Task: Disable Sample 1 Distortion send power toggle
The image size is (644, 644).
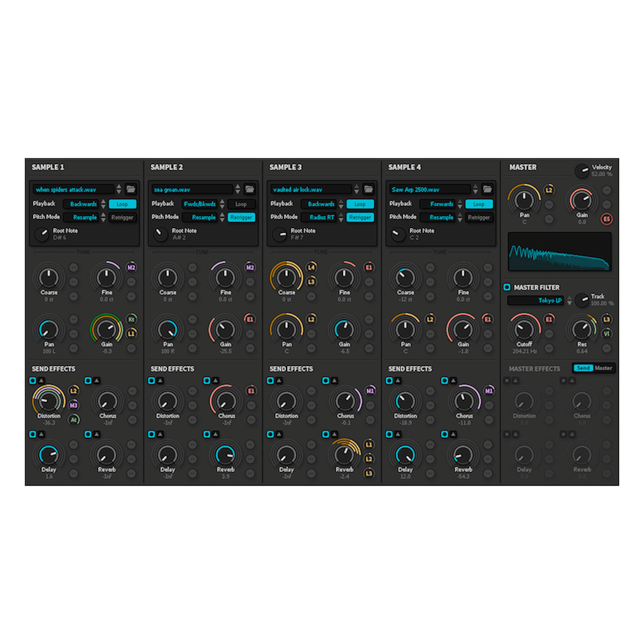Action: point(33,381)
